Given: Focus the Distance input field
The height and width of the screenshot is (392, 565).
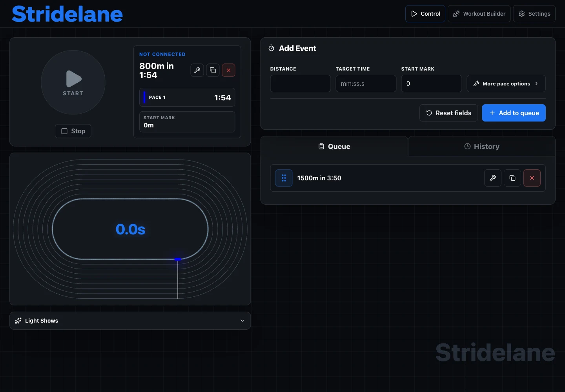Looking at the screenshot, I should (301, 83).
